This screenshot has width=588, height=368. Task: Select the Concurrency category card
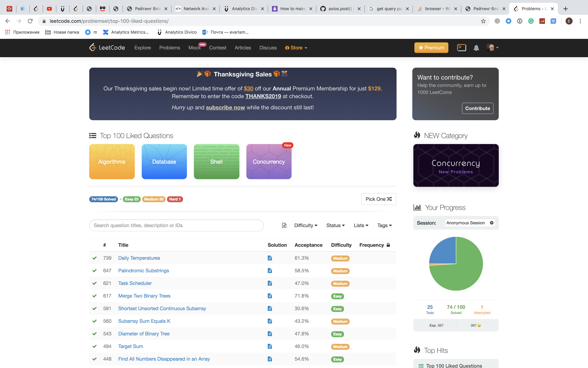point(269,162)
